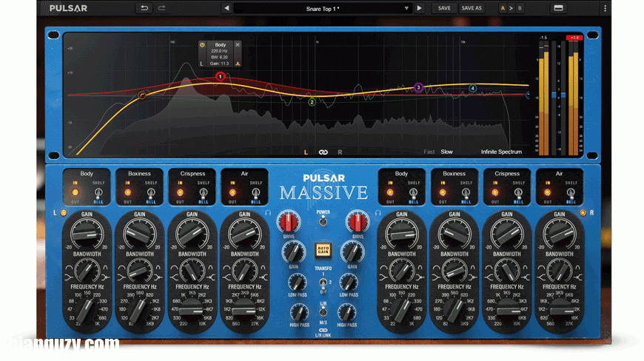Click the Pulsar logo in header

click(68, 8)
